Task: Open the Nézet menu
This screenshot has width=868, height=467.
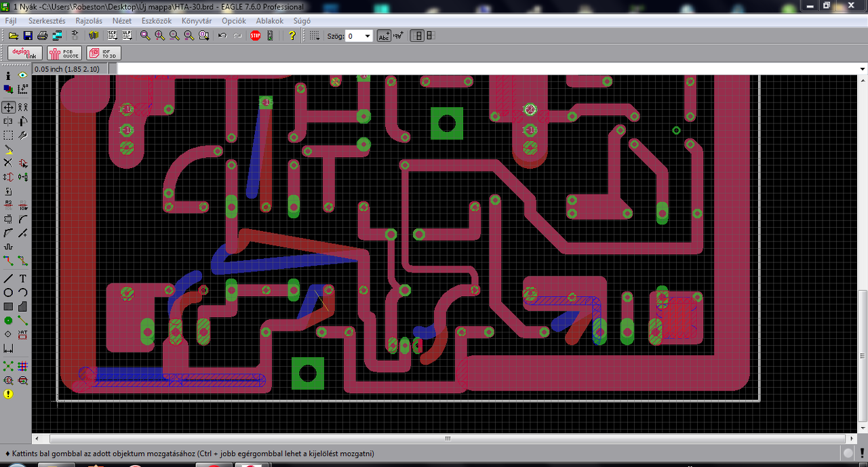Action: [122, 21]
